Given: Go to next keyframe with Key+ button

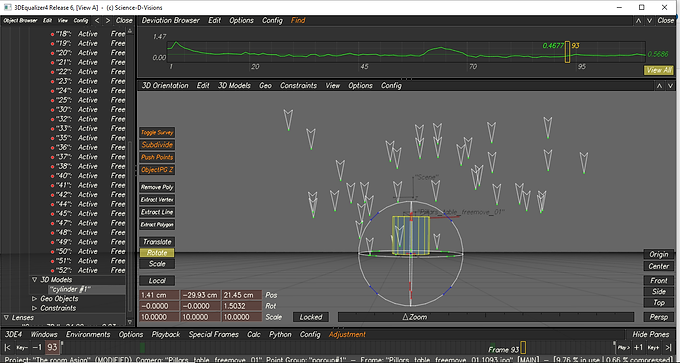Looking at the screenshot, I should pos(653,347).
